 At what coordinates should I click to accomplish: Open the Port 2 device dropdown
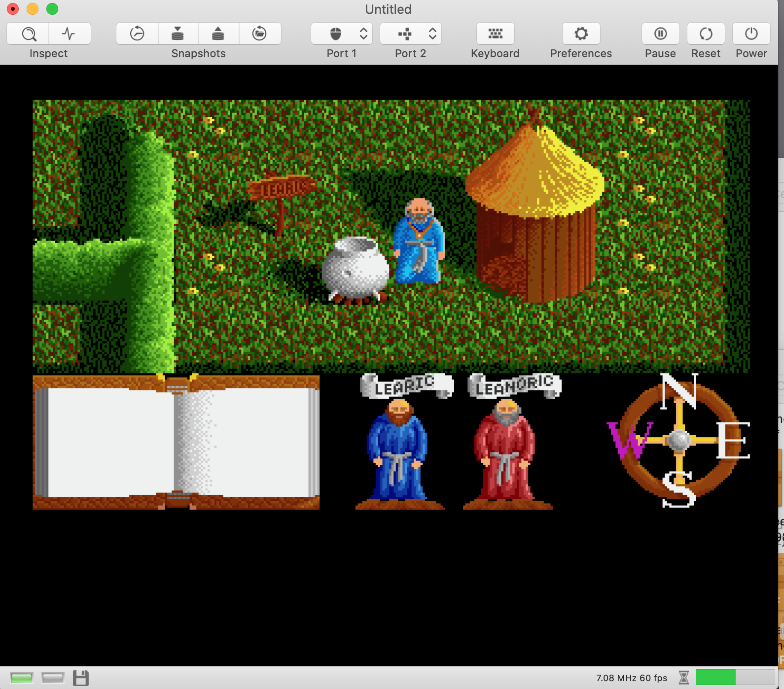[x=411, y=34]
